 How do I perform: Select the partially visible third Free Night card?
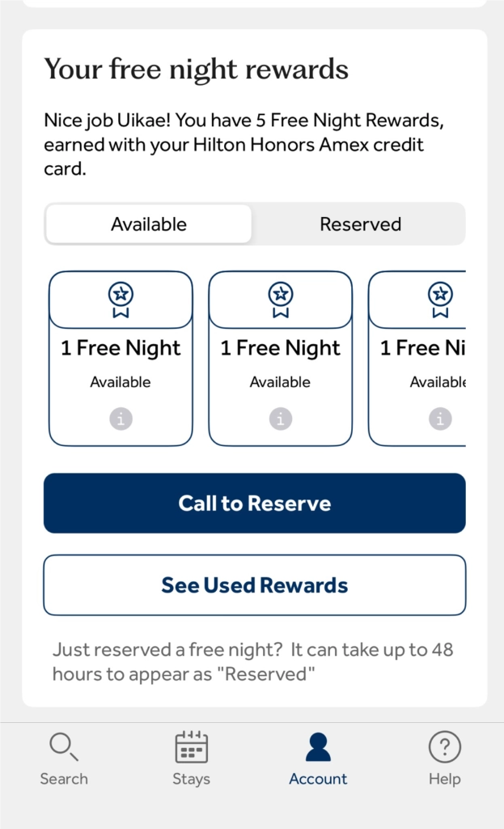(x=417, y=359)
